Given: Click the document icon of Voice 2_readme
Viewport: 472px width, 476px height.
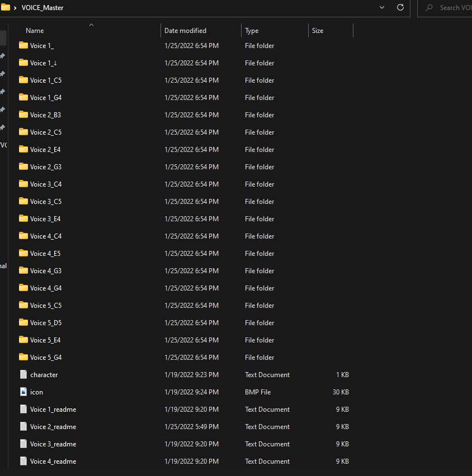Looking at the screenshot, I should [23, 426].
